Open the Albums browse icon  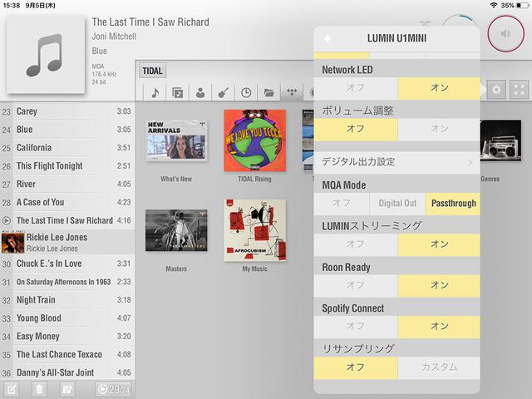tap(177, 92)
